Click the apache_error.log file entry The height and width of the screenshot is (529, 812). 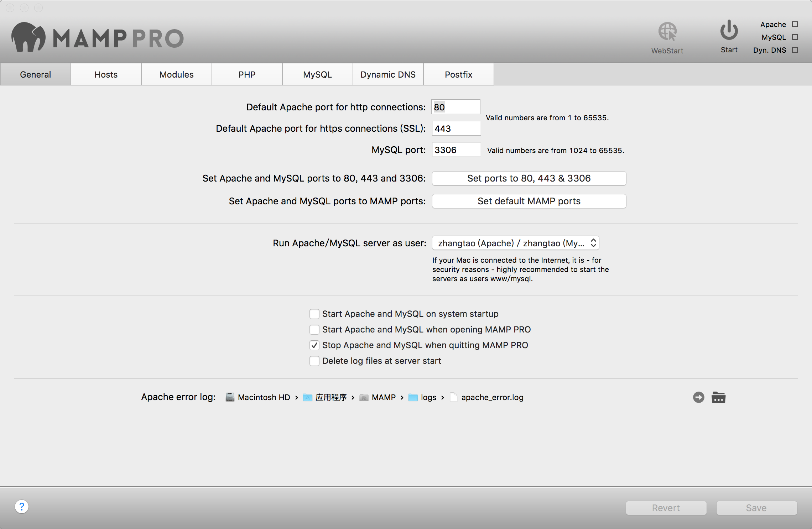tap(487, 397)
